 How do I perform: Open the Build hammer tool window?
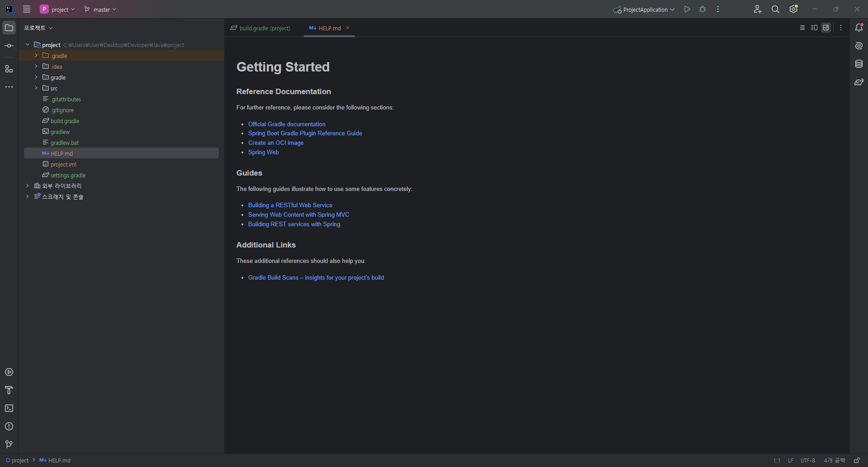[x=9, y=390]
